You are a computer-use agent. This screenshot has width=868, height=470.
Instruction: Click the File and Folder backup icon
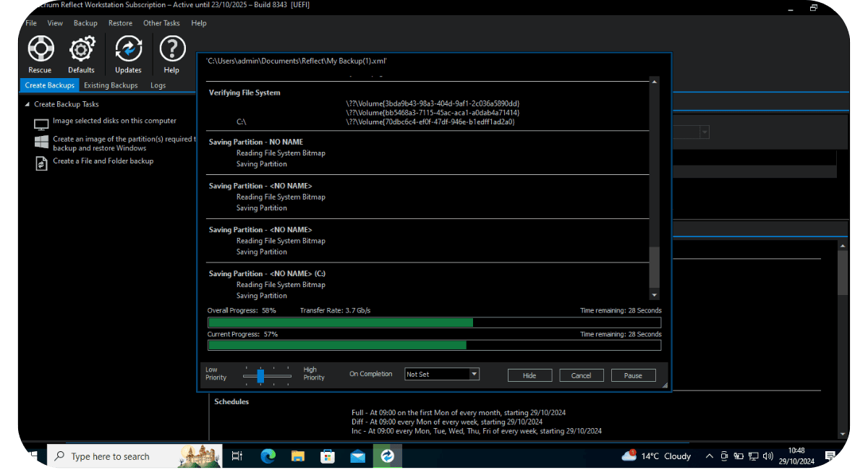click(41, 163)
